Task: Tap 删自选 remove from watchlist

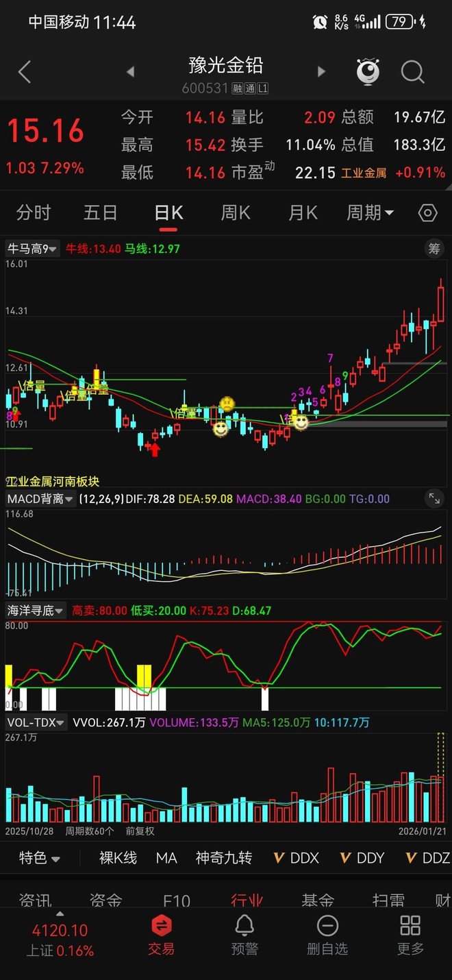Action: pyautogui.click(x=327, y=935)
